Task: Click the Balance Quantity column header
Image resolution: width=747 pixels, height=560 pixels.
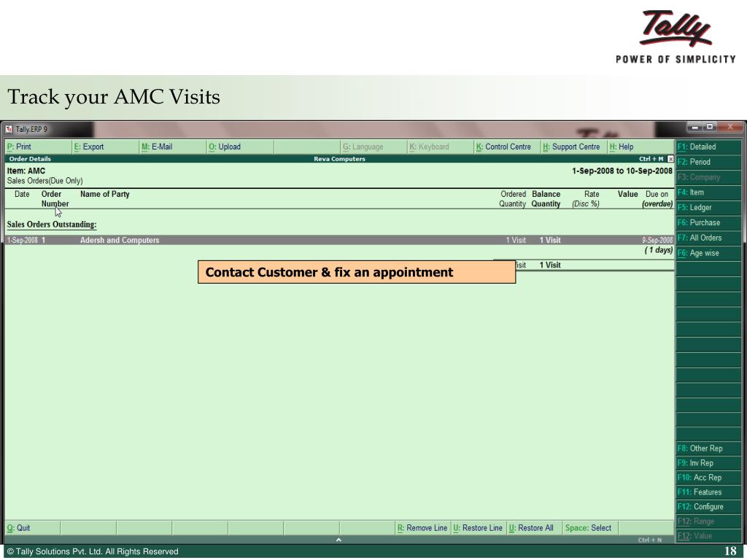Action: [546, 198]
